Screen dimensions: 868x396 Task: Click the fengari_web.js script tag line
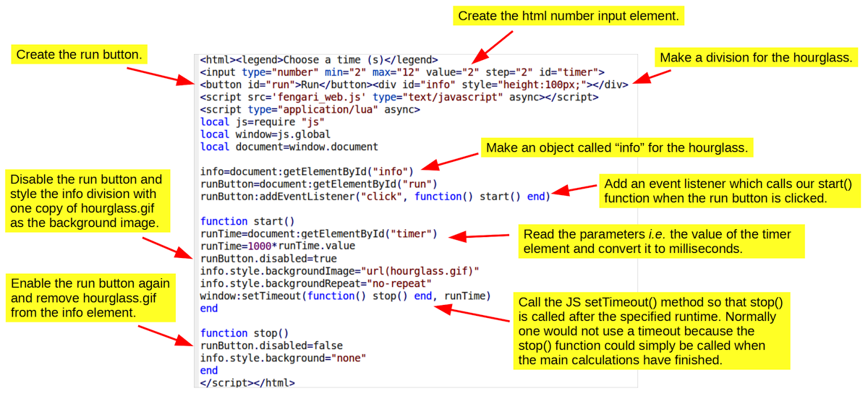point(399,97)
